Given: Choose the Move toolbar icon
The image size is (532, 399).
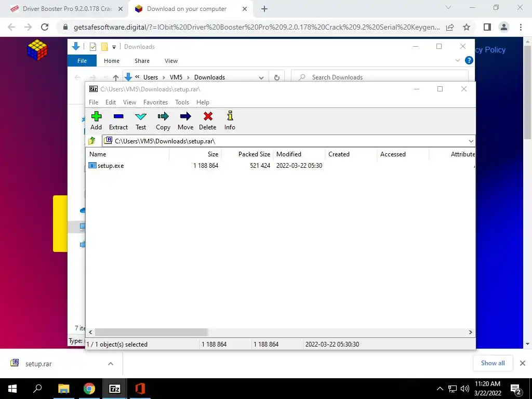Looking at the screenshot, I should coord(185,121).
